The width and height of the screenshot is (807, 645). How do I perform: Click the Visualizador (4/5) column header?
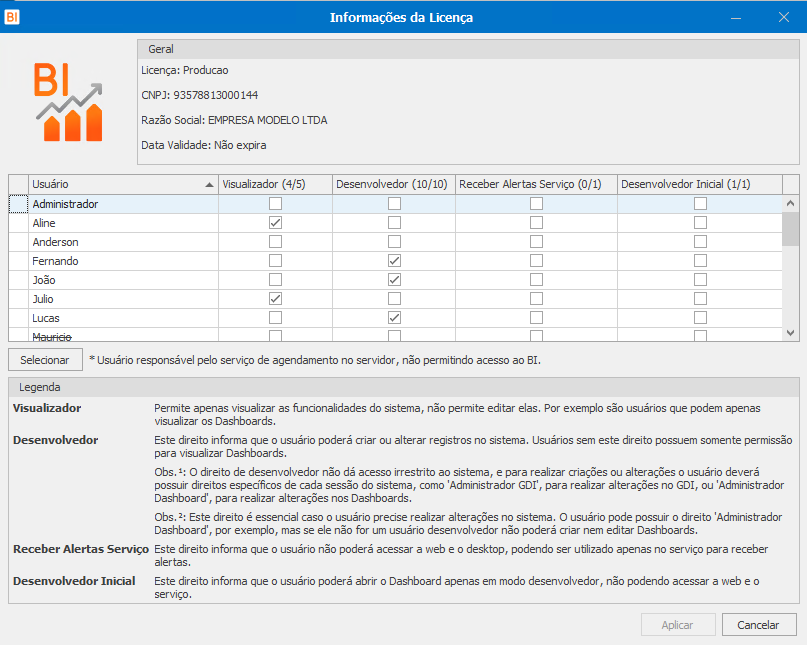[x=275, y=184]
